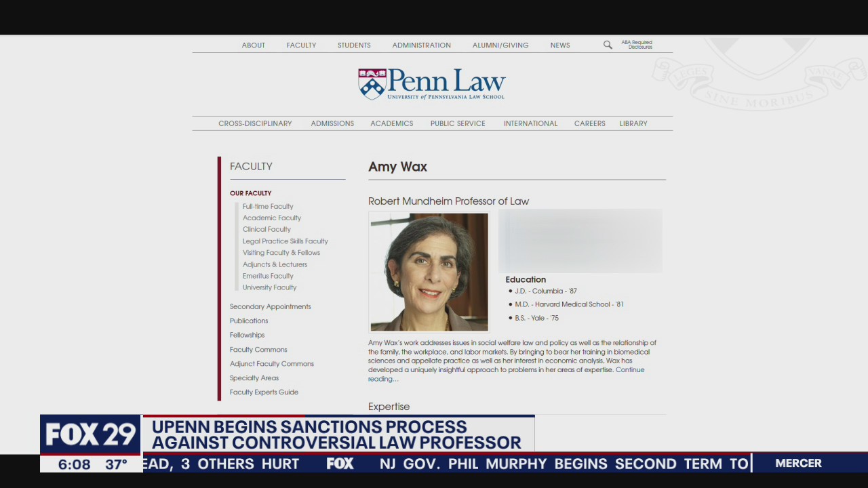
Task: Open the ABA Required Disclosures link
Action: 636,45
